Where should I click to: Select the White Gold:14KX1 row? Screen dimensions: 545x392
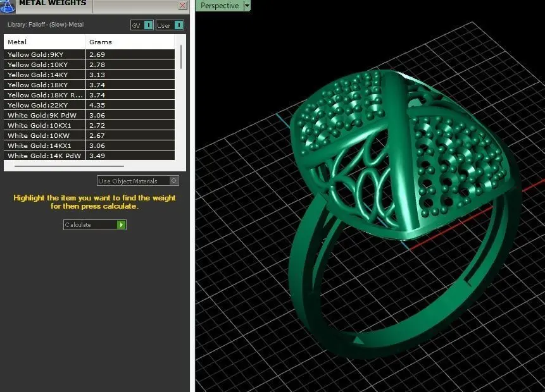pyautogui.click(x=89, y=145)
